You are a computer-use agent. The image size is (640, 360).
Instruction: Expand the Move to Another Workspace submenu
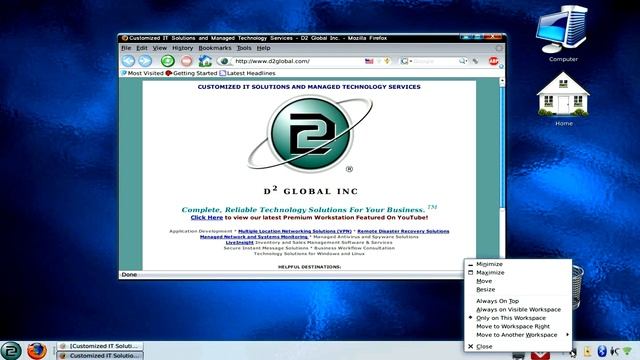point(518,335)
